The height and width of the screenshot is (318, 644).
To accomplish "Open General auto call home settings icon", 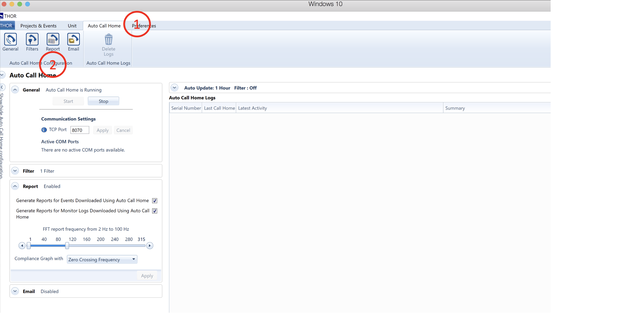I will click(x=10, y=40).
